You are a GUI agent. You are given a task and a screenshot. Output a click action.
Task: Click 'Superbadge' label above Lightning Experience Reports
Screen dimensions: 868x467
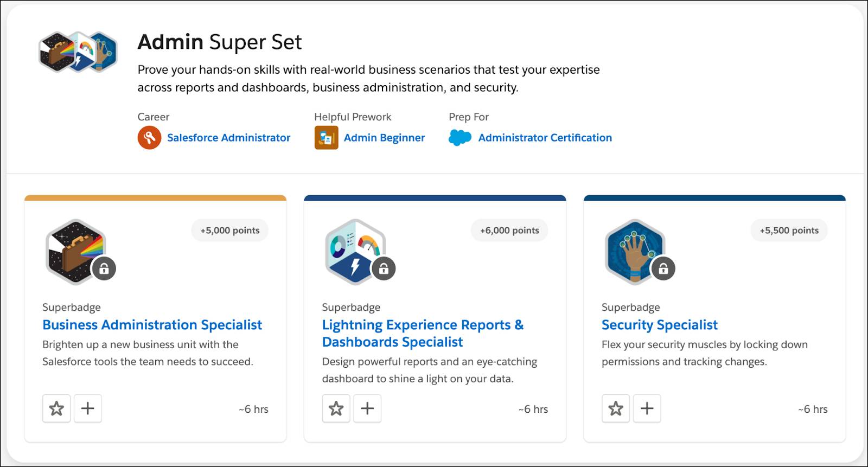351,308
